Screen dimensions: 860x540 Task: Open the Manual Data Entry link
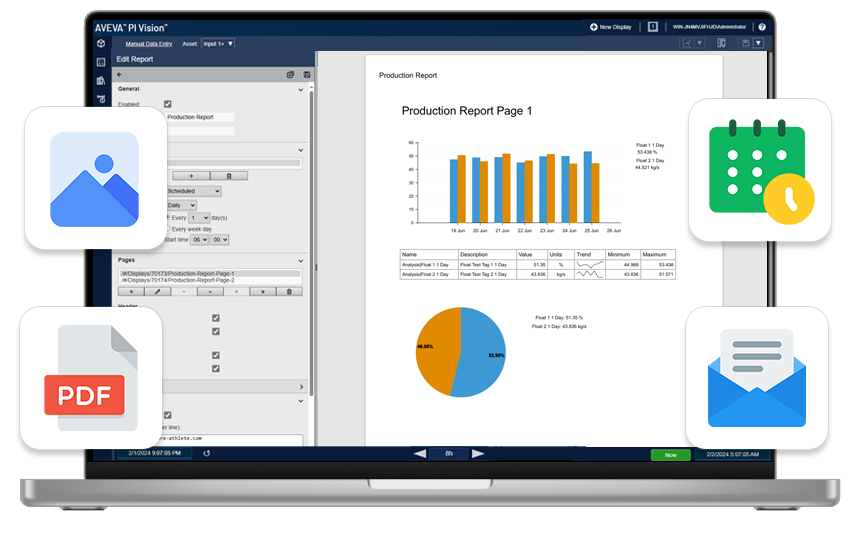149,44
